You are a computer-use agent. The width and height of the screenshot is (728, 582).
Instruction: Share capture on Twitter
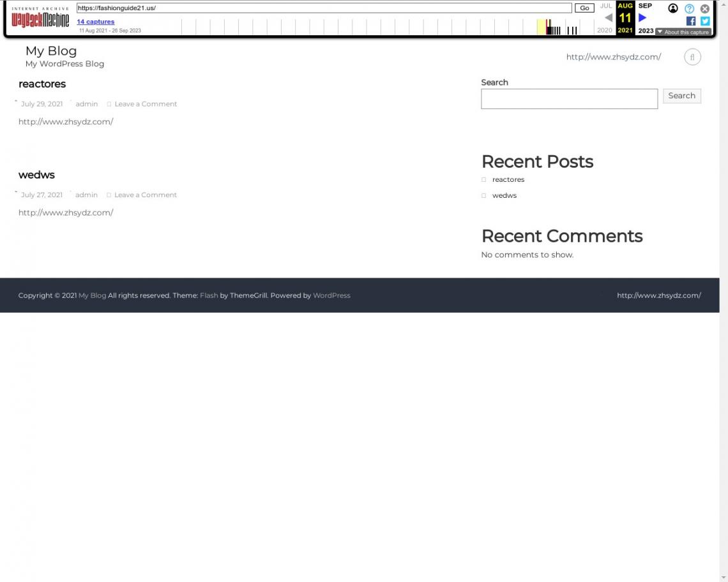point(705,21)
